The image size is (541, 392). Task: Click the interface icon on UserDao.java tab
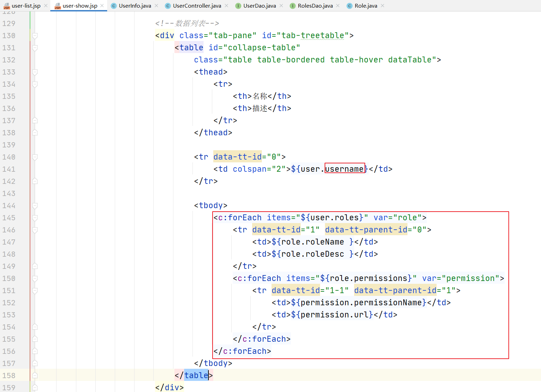238,6
